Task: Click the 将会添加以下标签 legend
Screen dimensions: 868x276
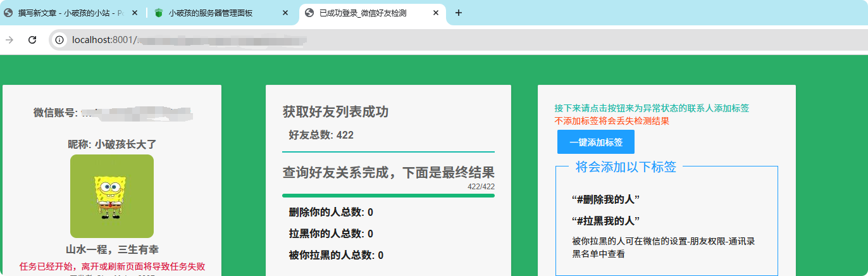Action: pos(626,167)
